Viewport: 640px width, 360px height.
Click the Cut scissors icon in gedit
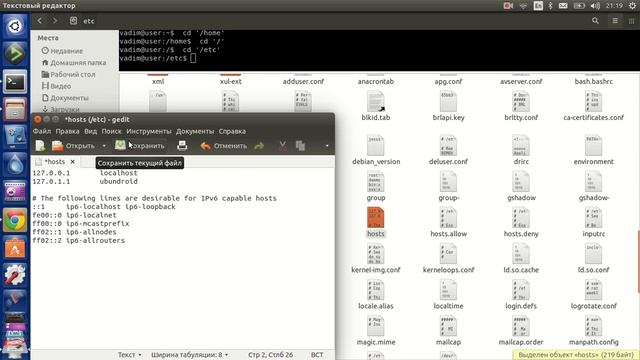pos(282,146)
